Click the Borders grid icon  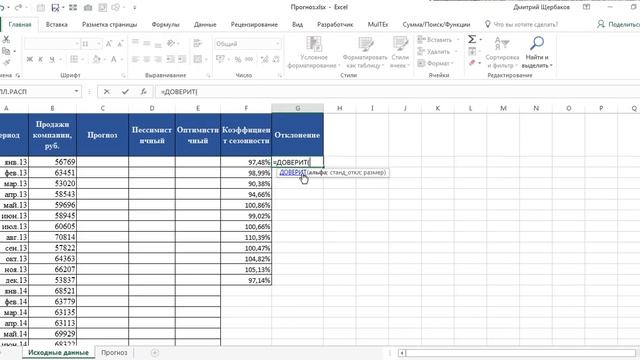click(x=74, y=60)
